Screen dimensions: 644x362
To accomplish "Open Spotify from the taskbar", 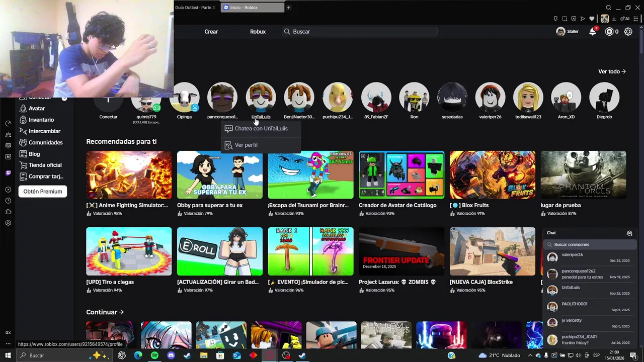I will (x=154, y=355).
